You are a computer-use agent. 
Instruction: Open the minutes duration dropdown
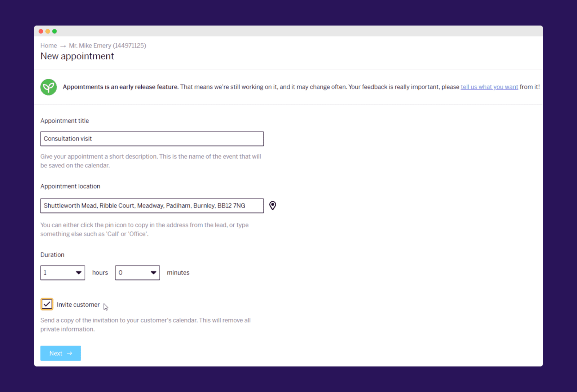pos(137,273)
